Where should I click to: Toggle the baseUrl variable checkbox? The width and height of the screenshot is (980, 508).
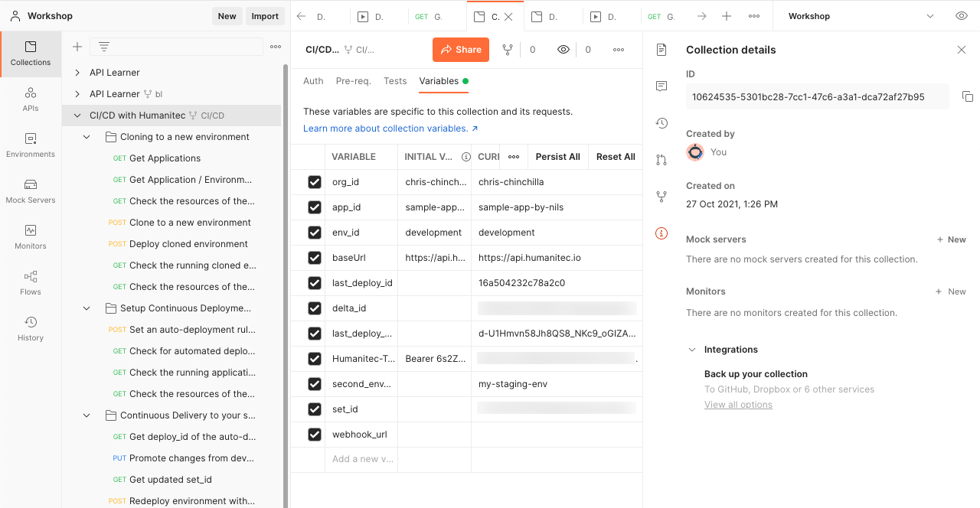pyautogui.click(x=314, y=257)
